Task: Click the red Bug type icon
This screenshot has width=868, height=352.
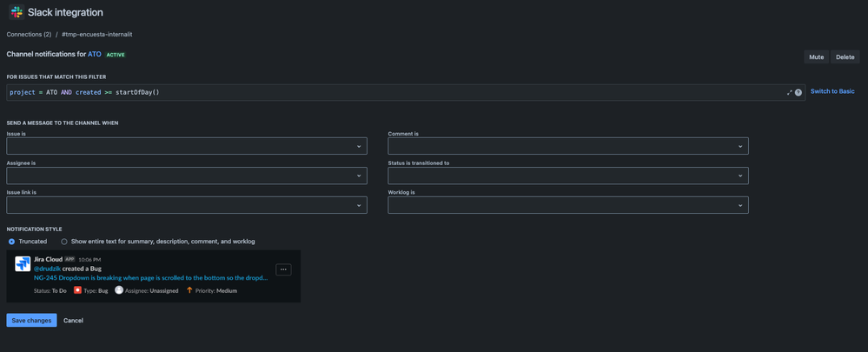Action: pos(78,290)
